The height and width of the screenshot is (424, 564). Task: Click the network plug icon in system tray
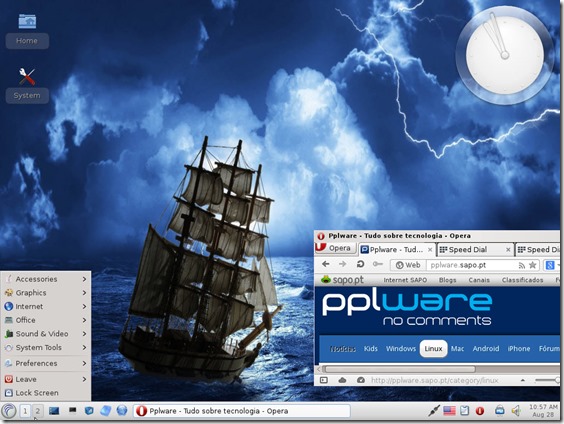click(434, 411)
